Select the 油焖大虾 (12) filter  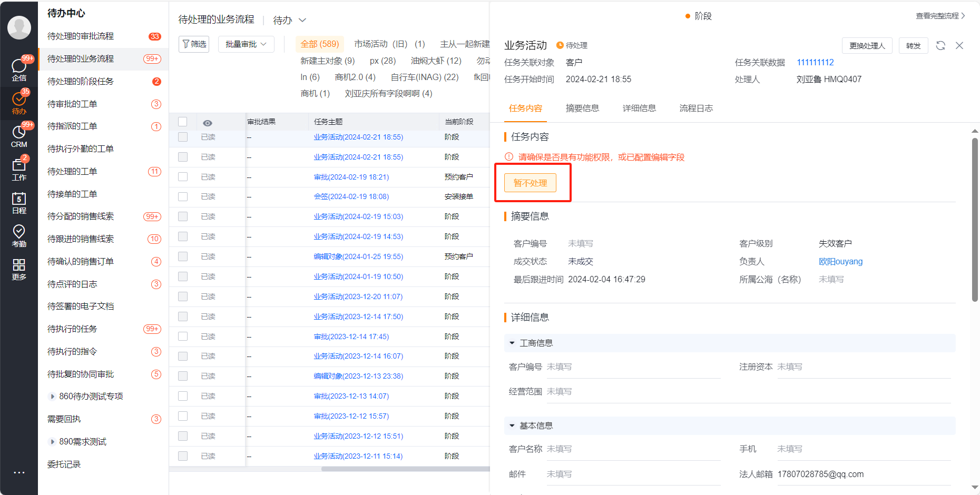click(436, 61)
